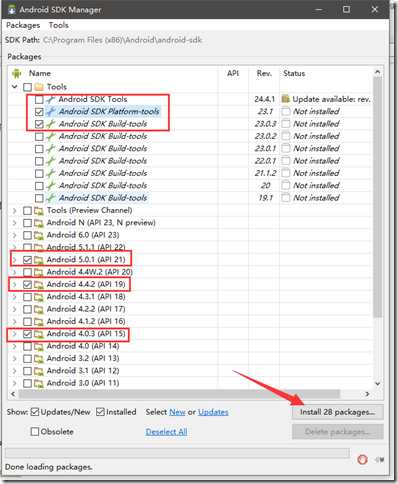The height and width of the screenshot is (484, 398).
Task: Expand Android 3.2 (API 13) node
Action: tap(15, 359)
